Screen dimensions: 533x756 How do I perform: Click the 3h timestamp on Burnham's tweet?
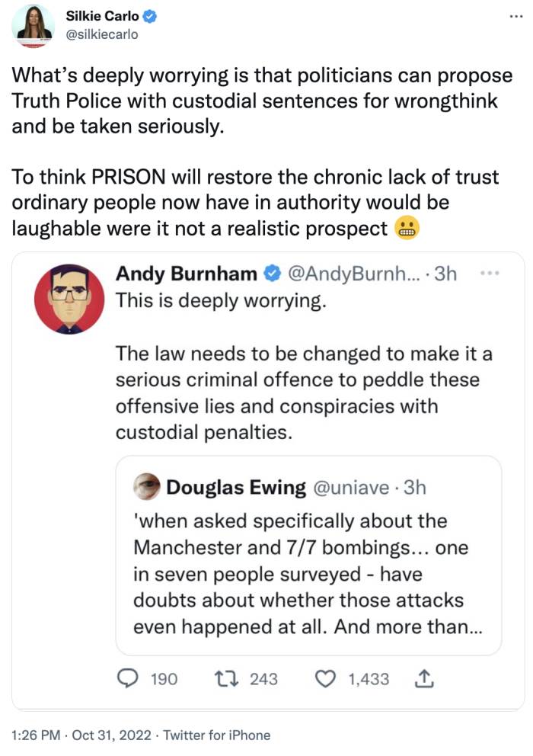click(445, 274)
